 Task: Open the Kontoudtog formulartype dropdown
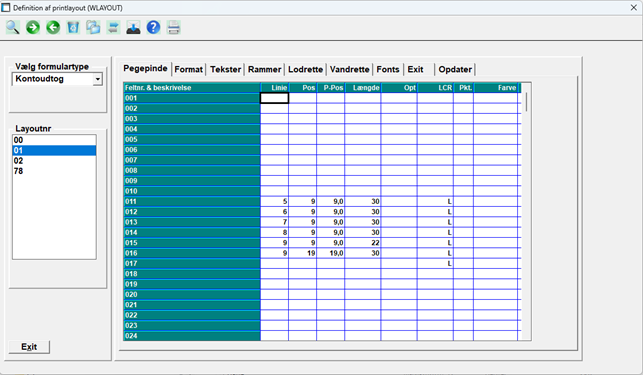point(98,79)
